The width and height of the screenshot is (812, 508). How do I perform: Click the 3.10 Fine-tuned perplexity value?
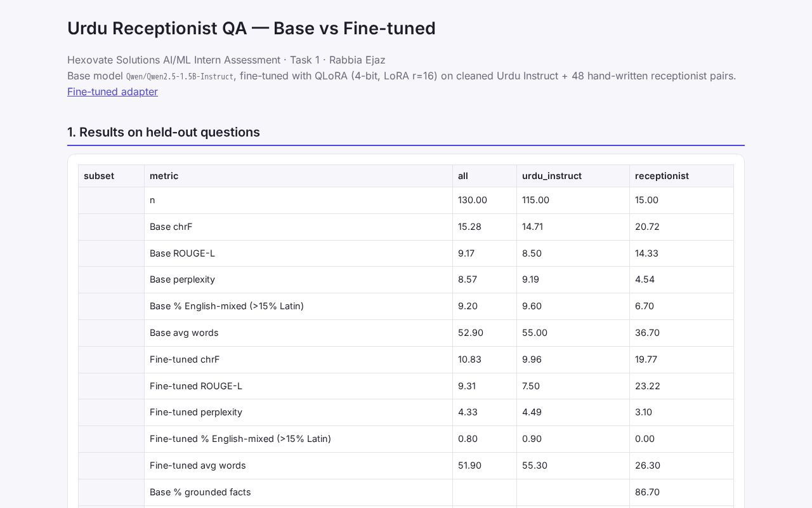[x=643, y=412]
